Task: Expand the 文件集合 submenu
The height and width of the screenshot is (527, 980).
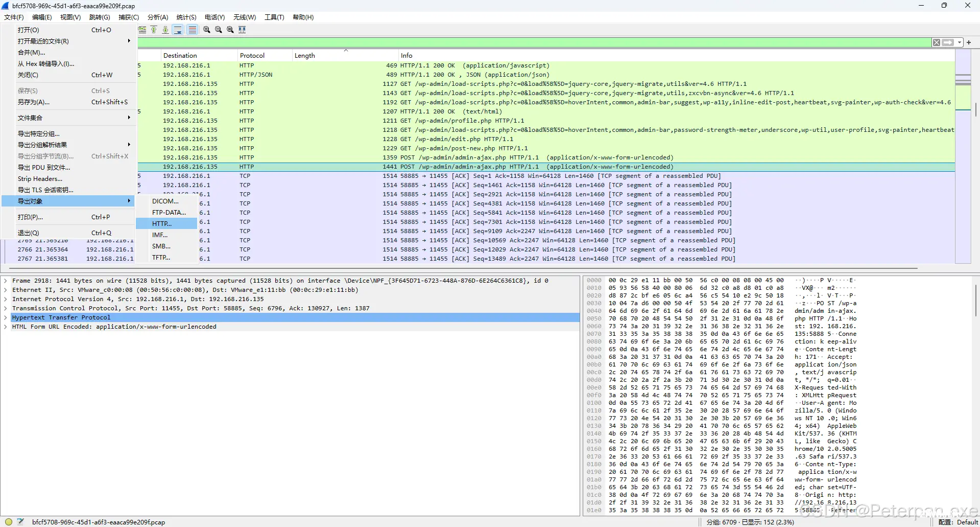Action: pyautogui.click(x=69, y=118)
